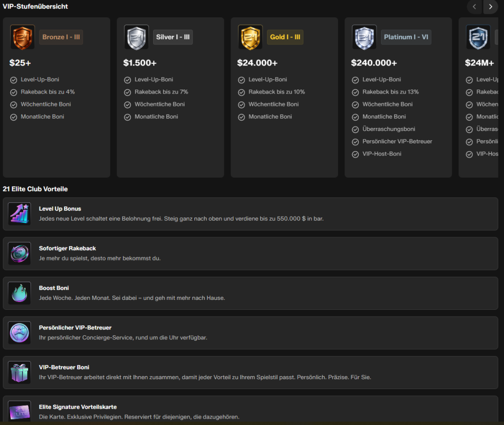The width and height of the screenshot is (504, 425).
Task: Click the 'Elite Signature Vorteilskarte' heading
Action: pyautogui.click(x=78, y=407)
